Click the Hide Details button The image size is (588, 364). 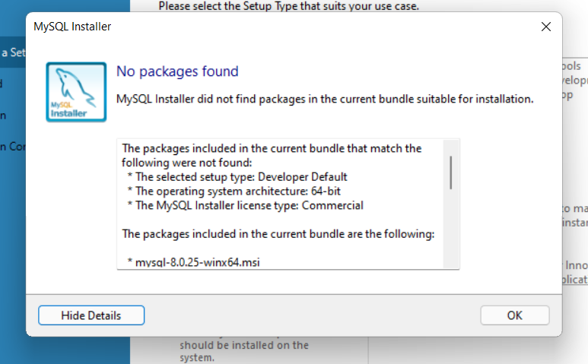[91, 315]
